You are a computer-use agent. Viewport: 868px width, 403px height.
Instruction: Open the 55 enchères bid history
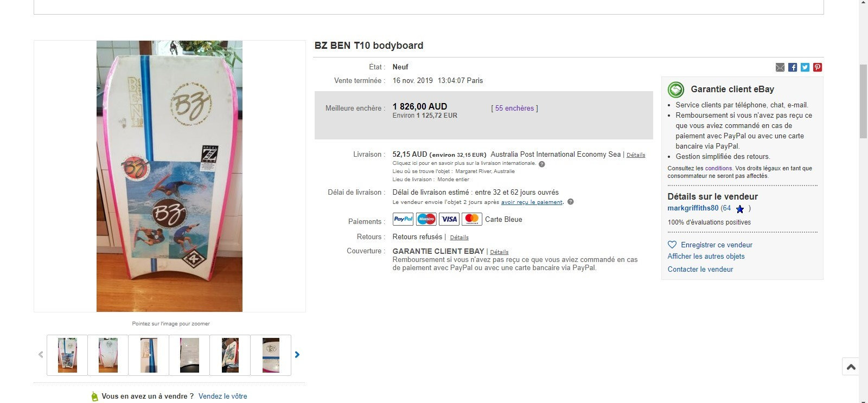pos(514,108)
